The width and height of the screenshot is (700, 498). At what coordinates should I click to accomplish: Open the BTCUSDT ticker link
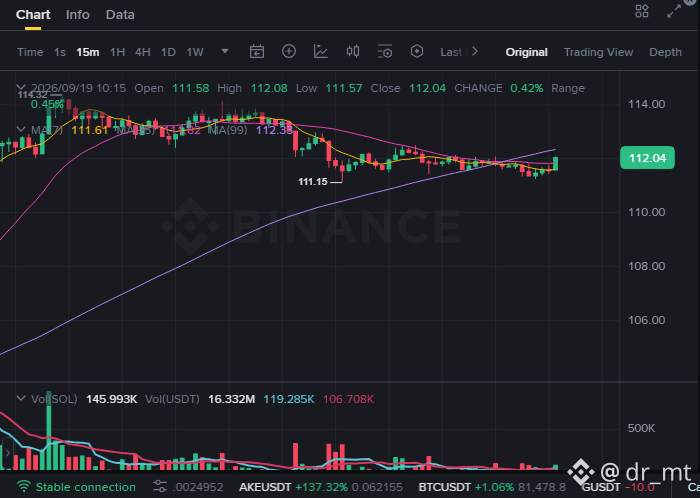(445, 487)
